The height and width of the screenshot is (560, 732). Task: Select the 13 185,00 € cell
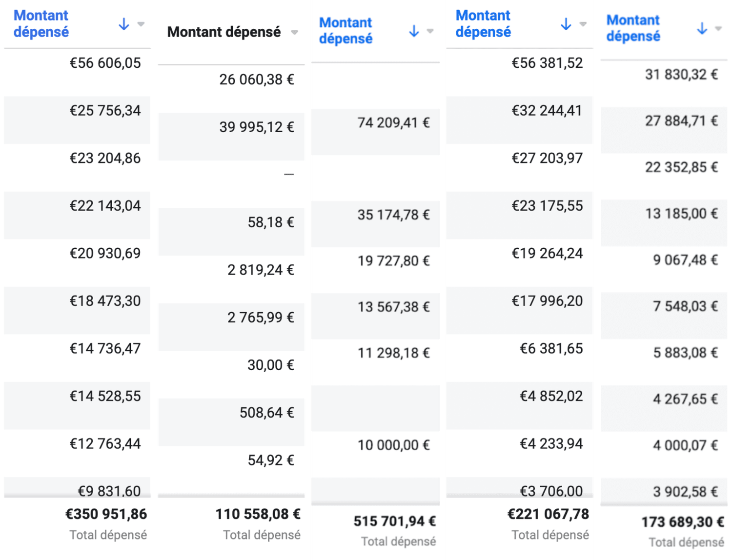[681, 214]
